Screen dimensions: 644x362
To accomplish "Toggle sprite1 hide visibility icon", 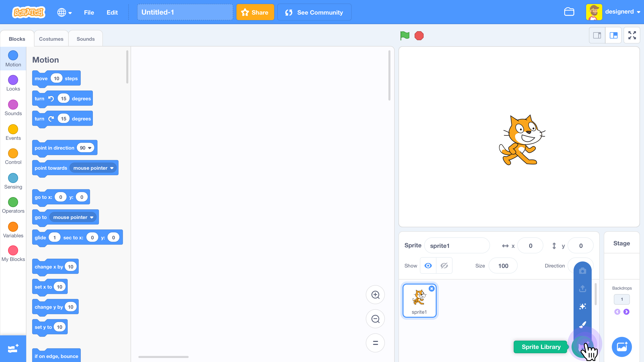I will click(445, 266).
